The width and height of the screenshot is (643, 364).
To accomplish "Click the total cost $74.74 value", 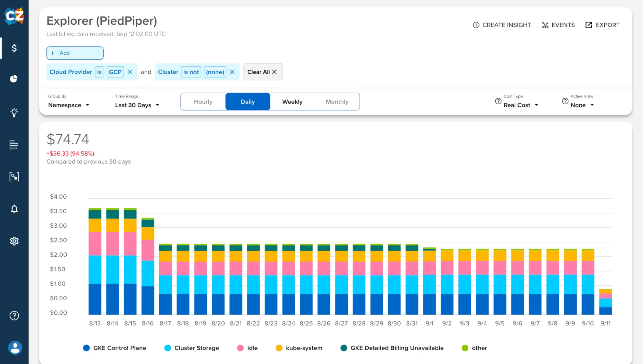I will (68, 139).
